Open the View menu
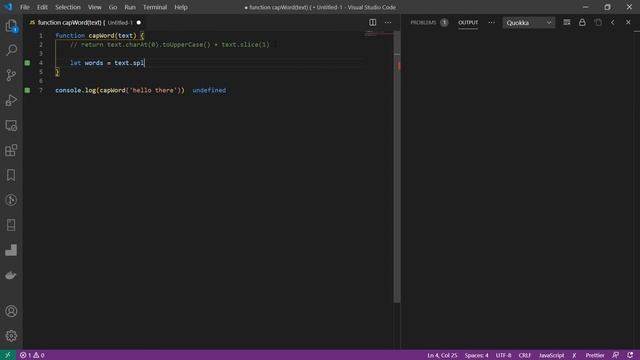The image size is (640, 360). [95, 7]
